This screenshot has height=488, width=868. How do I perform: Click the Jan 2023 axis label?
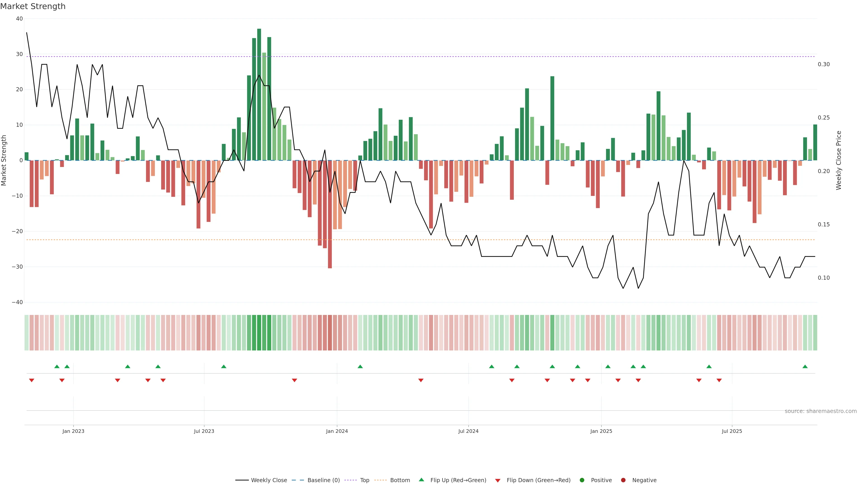click(x=73, y=431)
